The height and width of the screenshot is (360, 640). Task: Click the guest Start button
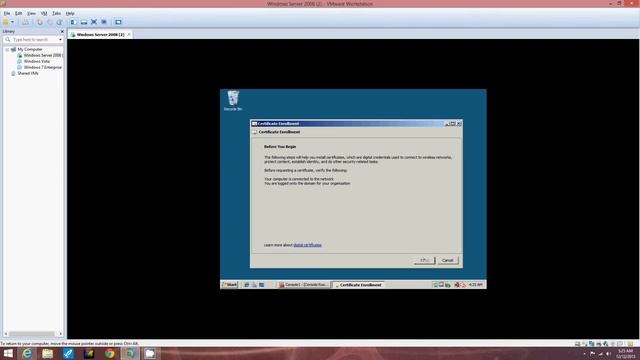pyautogui.click(x=229, y=285)
